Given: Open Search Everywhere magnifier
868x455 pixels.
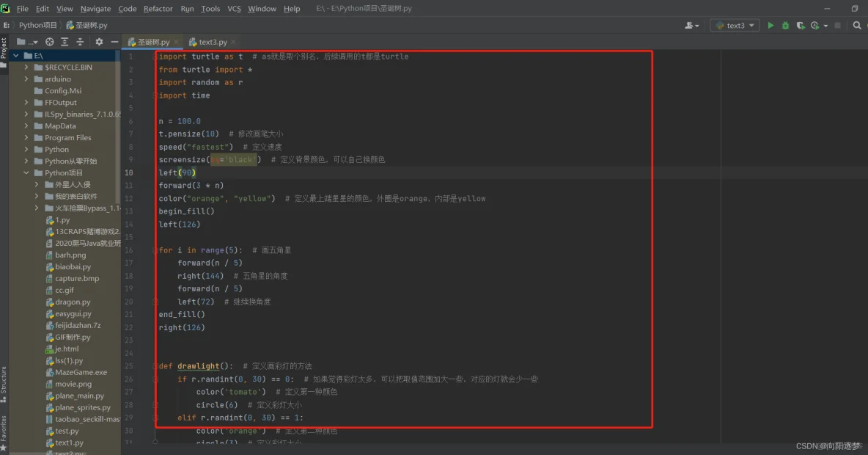Looking at the screenshot, I should [857, 26].
